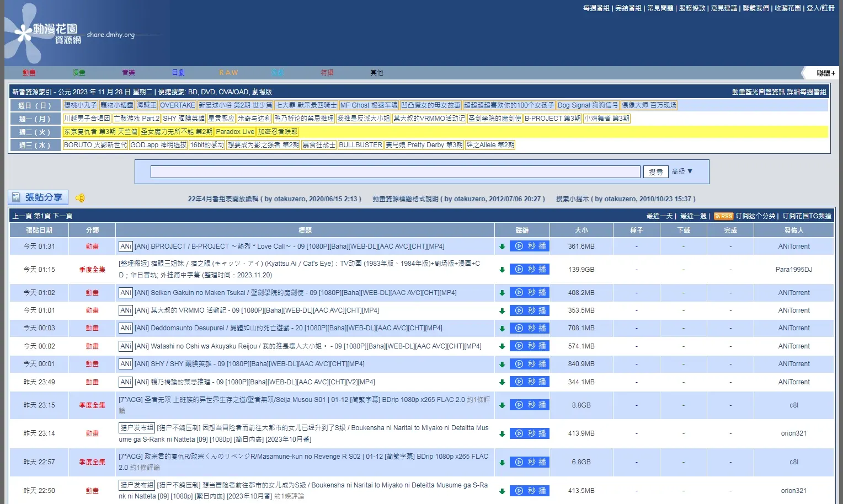
Task: Click the 張貼分享 post button
Action: point(38,197)
